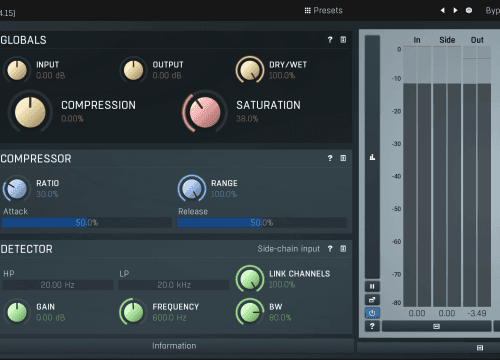Viewport: 500px width, 360px height.
Task: Click the Range value 100.0%
Action: (x=224, y=194)
